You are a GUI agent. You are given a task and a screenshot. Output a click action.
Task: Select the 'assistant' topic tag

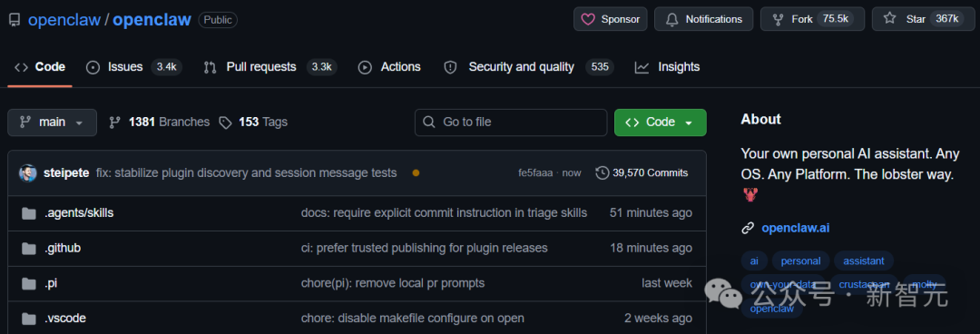864,260
